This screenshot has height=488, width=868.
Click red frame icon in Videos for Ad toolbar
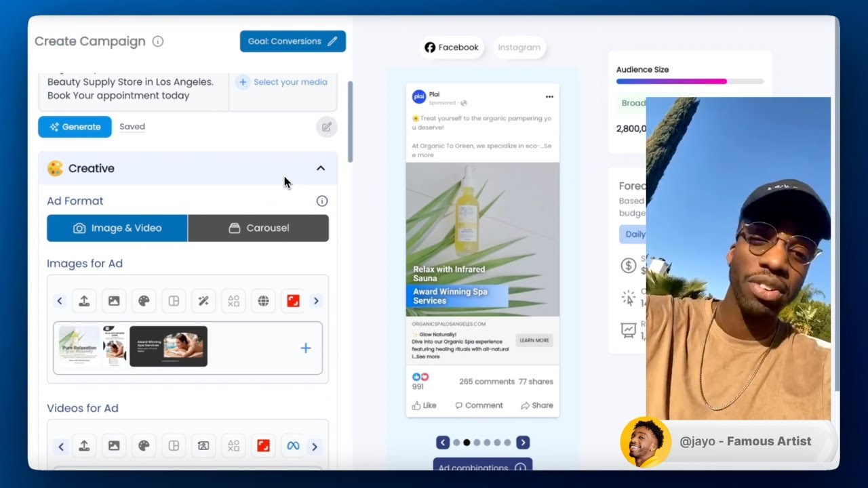263,446
